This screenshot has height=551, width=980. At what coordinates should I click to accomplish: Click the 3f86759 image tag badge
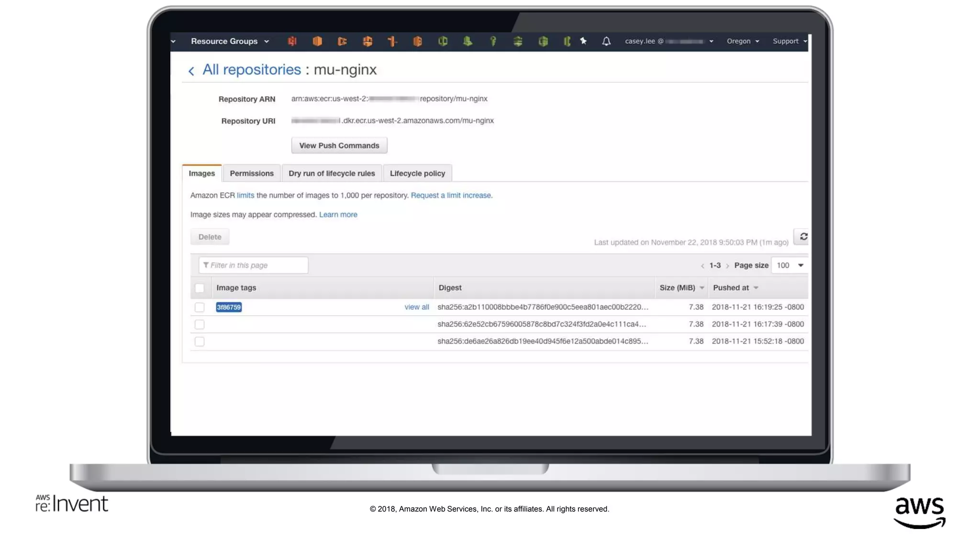[229, 307]
